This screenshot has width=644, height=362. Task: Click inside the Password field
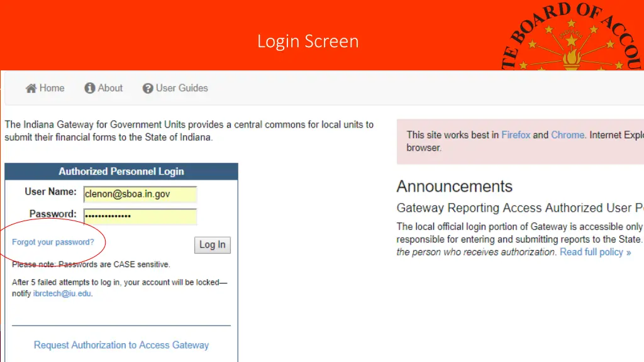[140, 215]
